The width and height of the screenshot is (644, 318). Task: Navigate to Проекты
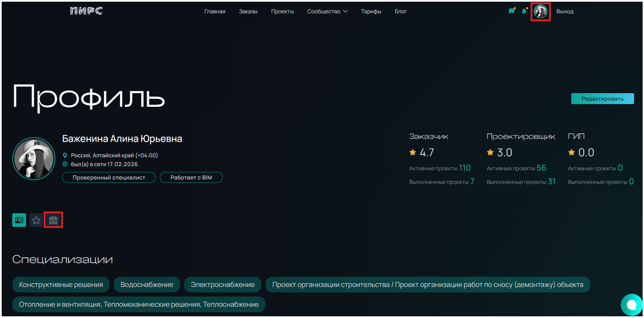282,11
